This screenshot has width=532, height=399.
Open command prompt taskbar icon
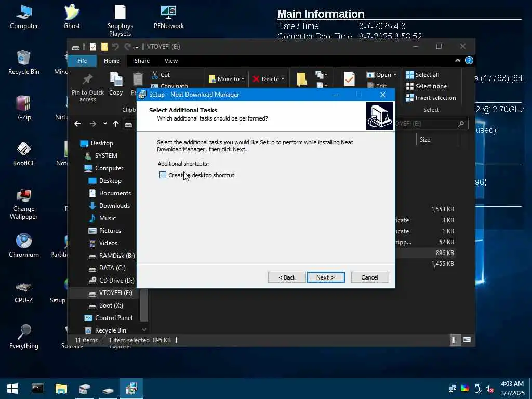pos(37,389)
